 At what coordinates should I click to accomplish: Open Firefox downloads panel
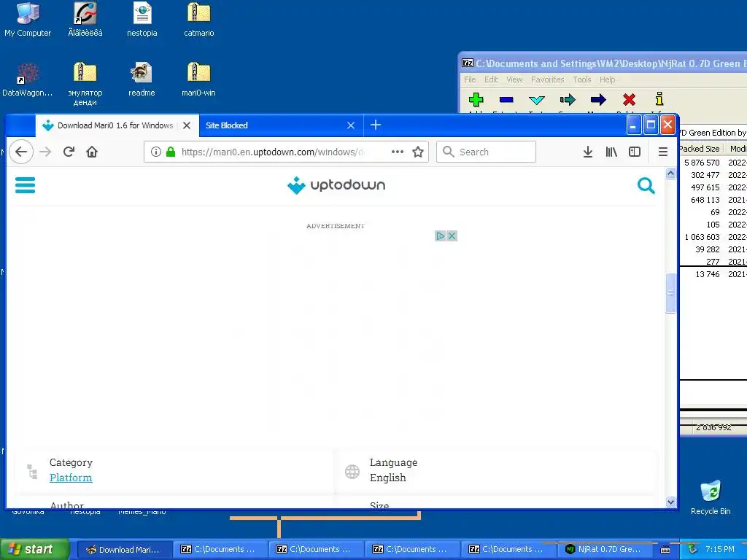pyautogui.click(x=588, y=152)
